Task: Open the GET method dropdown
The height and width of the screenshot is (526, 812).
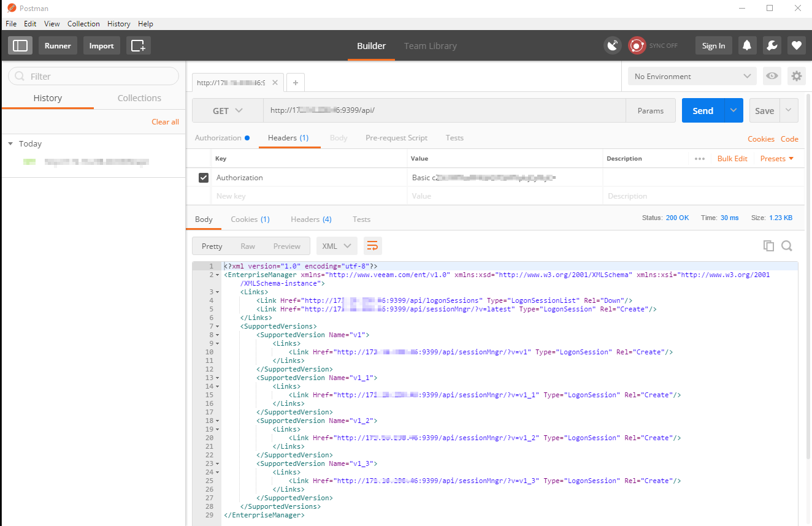Action: click(x=228, y=110)
